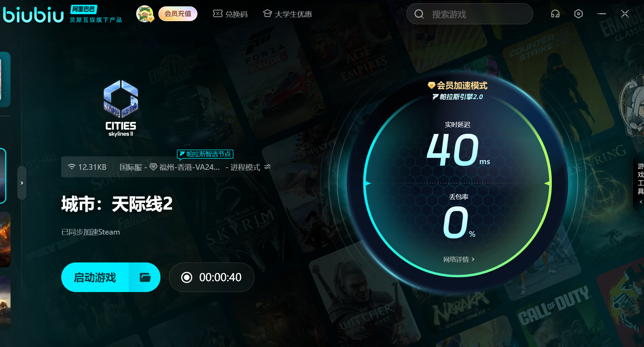Open the headset customer service icon
Screen dimensions: 644x347
(x=555, y=14)
